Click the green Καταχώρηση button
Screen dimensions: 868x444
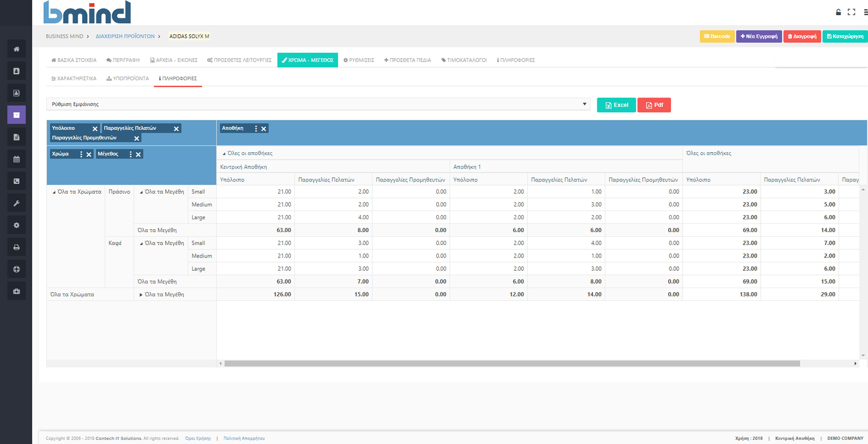(x=845, y=36)
